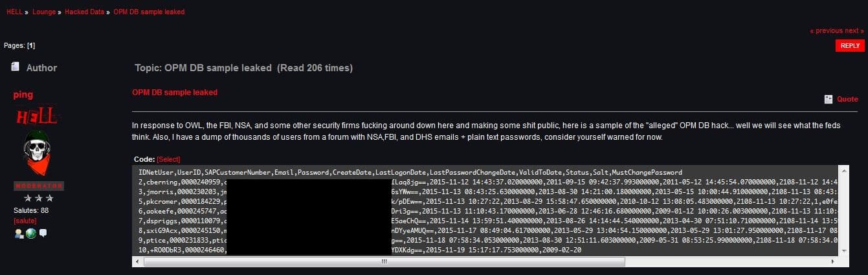This screenshot has width=868, height=275.
Task: Click the red REPLY button
Action: (850, 45)
